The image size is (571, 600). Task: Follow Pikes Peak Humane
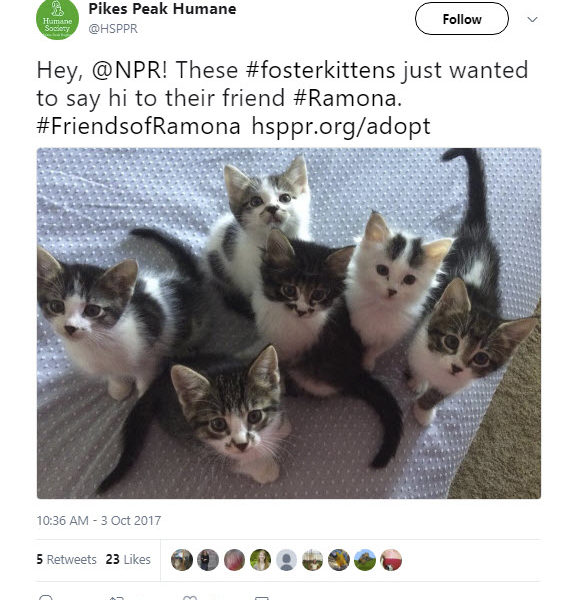pyautogui.click(x=462, y=19)
